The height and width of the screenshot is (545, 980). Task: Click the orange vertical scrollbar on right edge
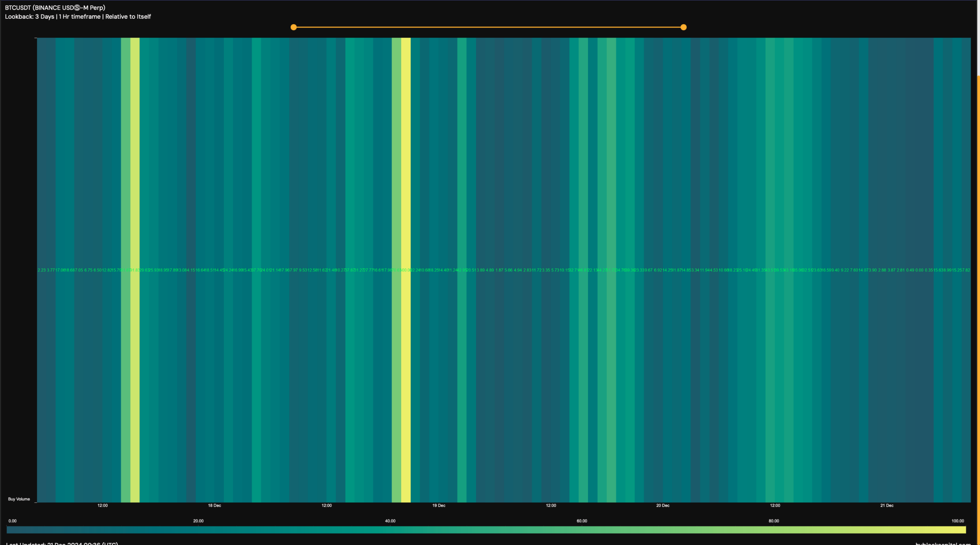(978, 310)
